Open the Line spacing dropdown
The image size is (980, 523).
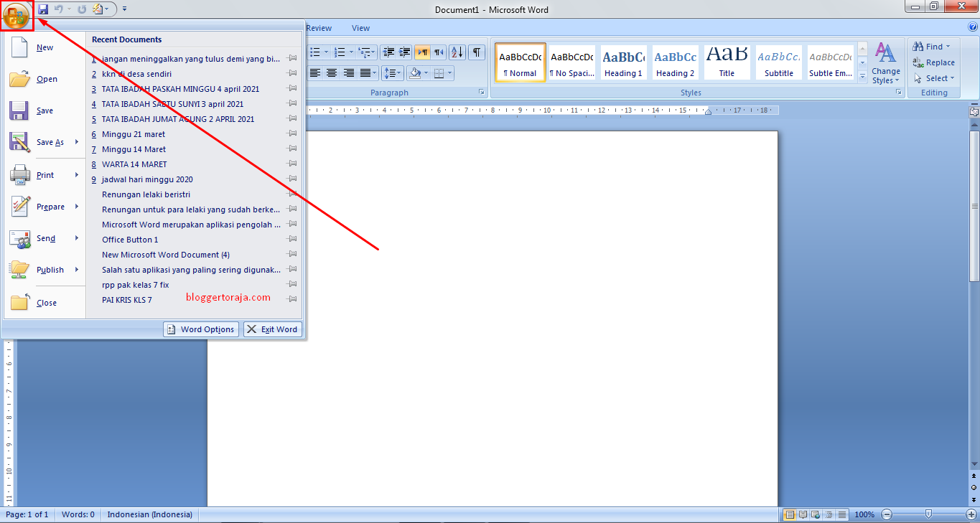click(x=393, y=72)
